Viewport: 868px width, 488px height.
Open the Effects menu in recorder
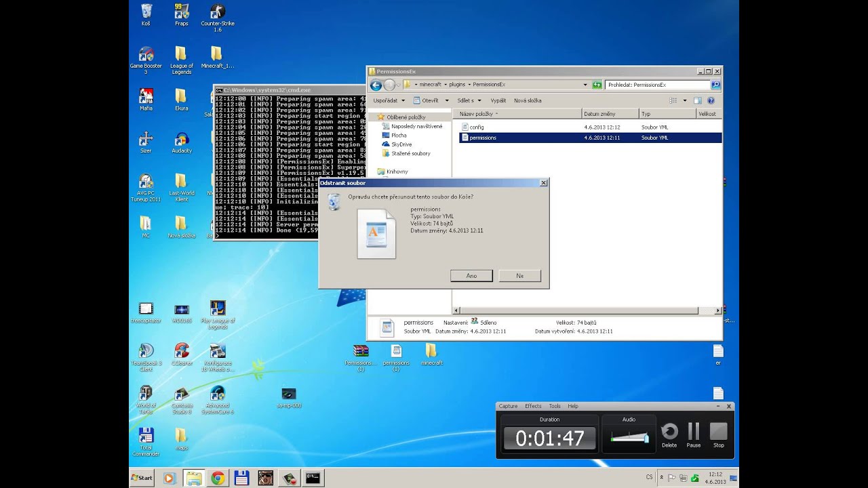coord(533,406)
